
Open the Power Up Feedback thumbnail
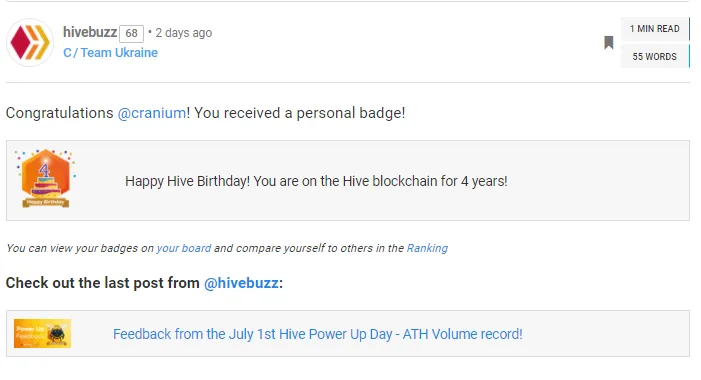(42, 334)
